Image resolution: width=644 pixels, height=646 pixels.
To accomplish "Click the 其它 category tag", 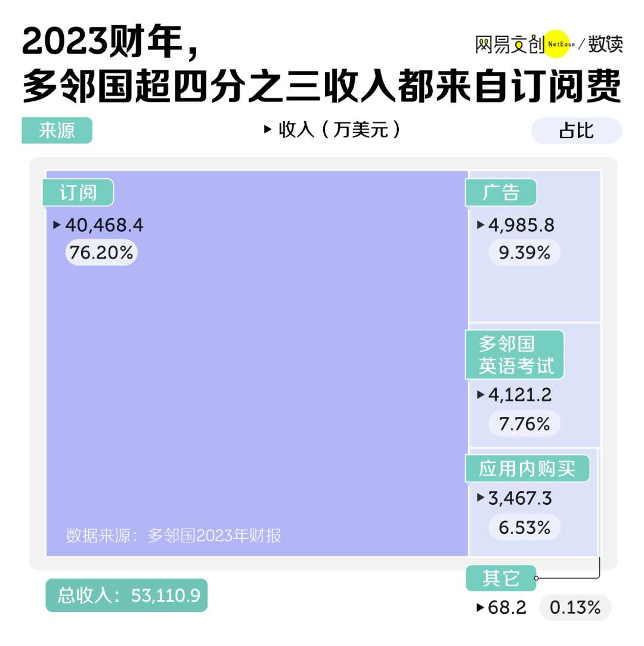I will click(501, 578).
